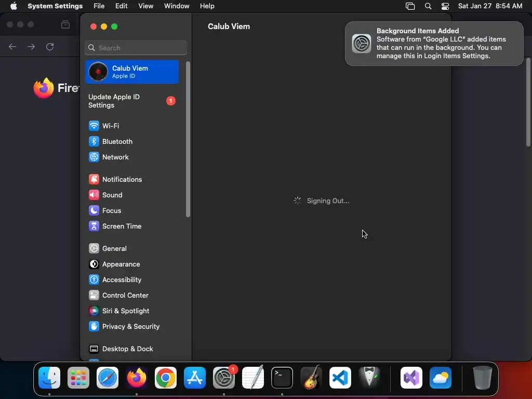Click the Firefox window vertical scrollbar
The width and height of the screenshot is (532, 399).
pyautogui.click(x=528, y=102)
